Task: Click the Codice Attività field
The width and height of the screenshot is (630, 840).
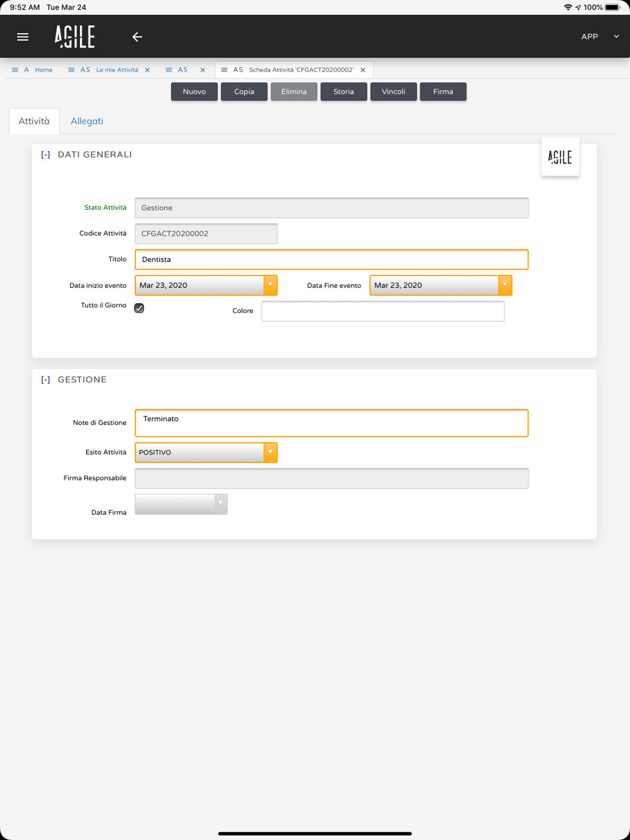Action: pyautogui.click(x=206, y=234)
